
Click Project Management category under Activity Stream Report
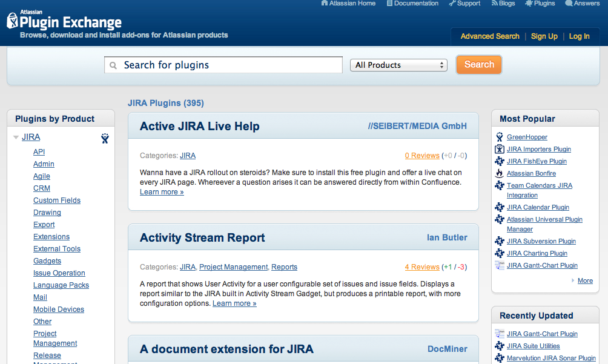pyautogui.click(x=233, y=267)
